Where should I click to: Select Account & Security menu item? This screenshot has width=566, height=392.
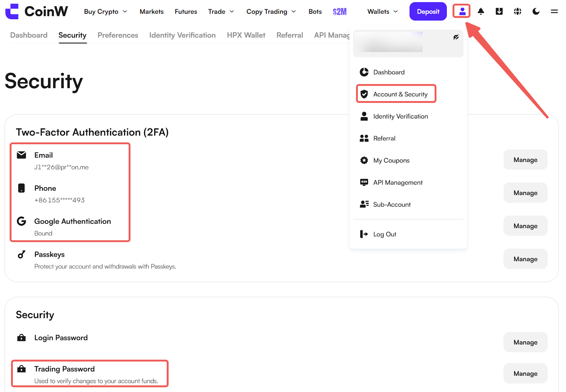click(400, 94)
